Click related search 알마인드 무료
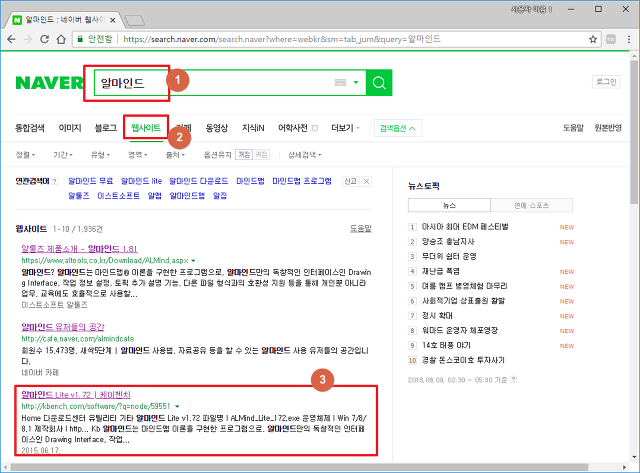The height and width of the screenshot is (473, 640). pyautogui.click(x=91, y=181)
